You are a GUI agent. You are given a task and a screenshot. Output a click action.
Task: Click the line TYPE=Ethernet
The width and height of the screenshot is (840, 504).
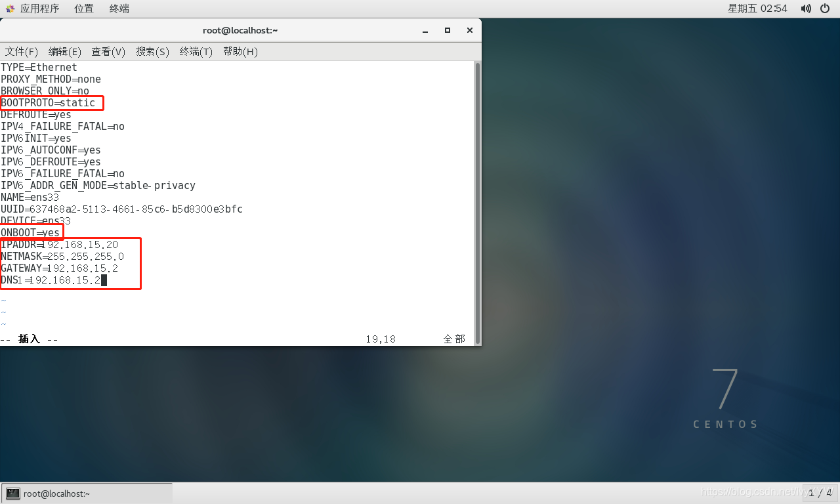pyautogui.click(x=39, y=68)
